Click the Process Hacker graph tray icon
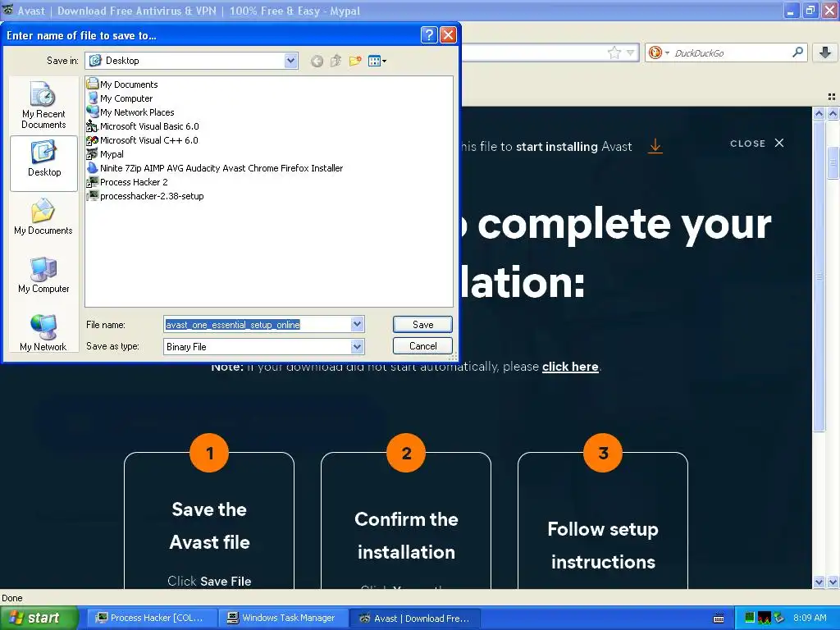 point(764,619)
